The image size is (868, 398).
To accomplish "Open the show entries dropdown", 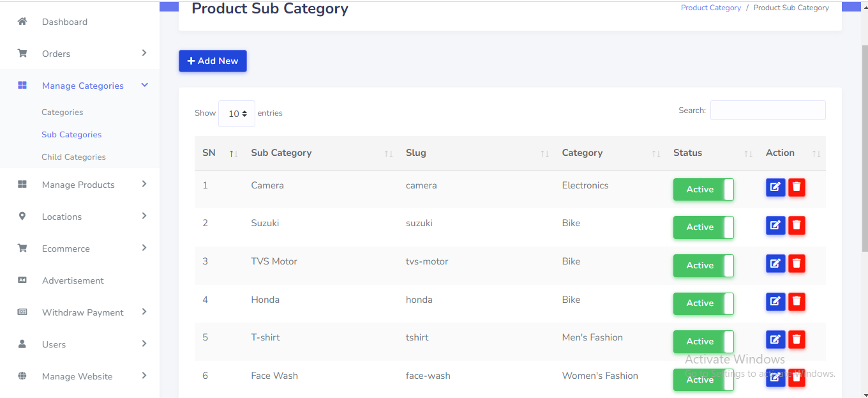I will [x=237, y=114].
